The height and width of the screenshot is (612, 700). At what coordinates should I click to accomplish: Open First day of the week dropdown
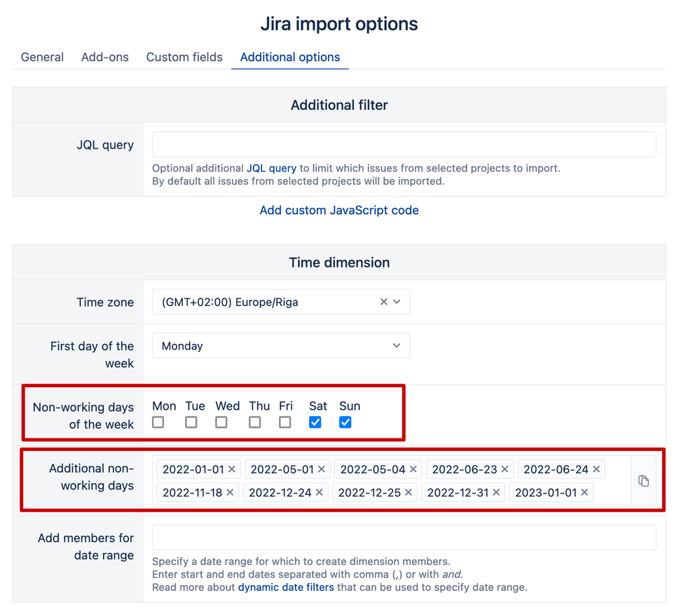pyautogui.click(x=281, y=346)
